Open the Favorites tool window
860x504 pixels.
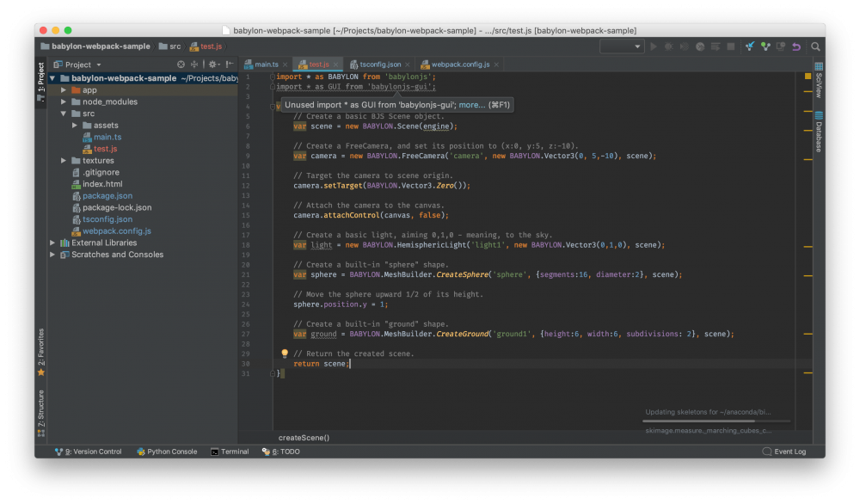click(x=41, y=352)
